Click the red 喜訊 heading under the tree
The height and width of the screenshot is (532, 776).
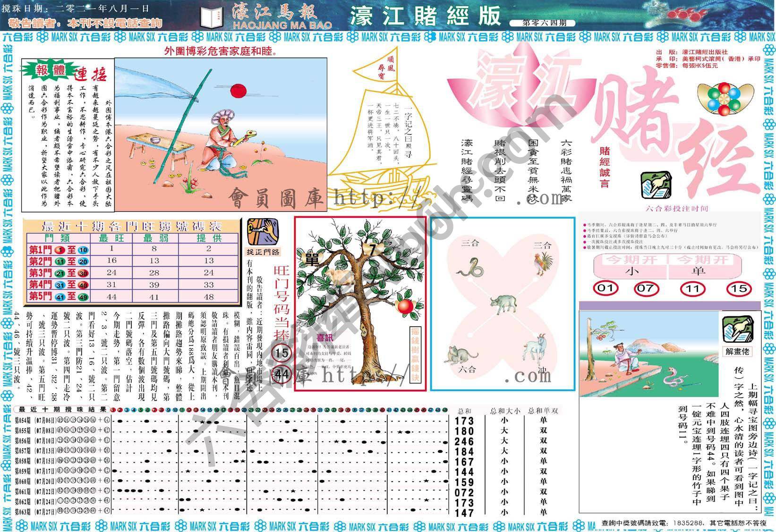(x=325, y=338)
